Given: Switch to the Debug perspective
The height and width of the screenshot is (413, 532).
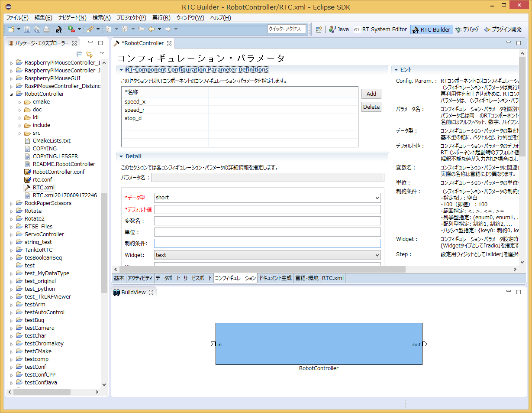Looking at the screenshot, I should 467,29.
